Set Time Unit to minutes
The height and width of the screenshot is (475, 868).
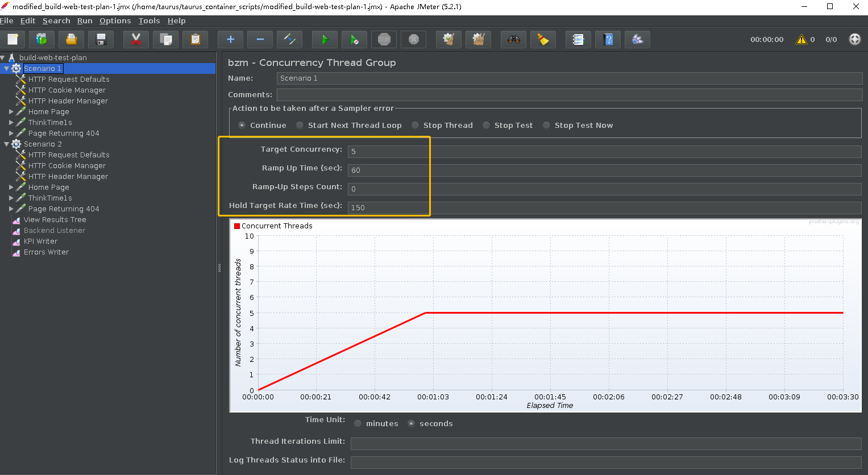coord(358,423)
